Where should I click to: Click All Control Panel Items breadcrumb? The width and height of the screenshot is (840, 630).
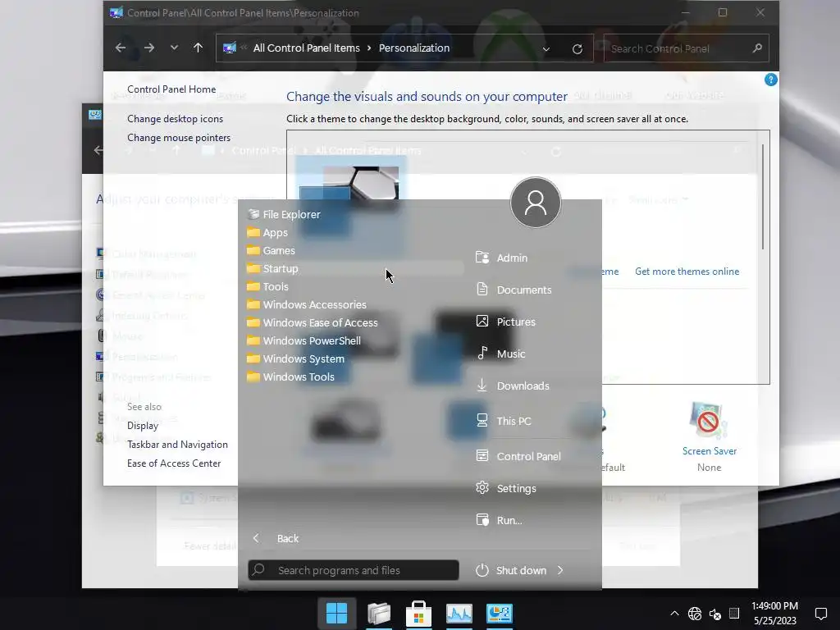tap(307, 48)
